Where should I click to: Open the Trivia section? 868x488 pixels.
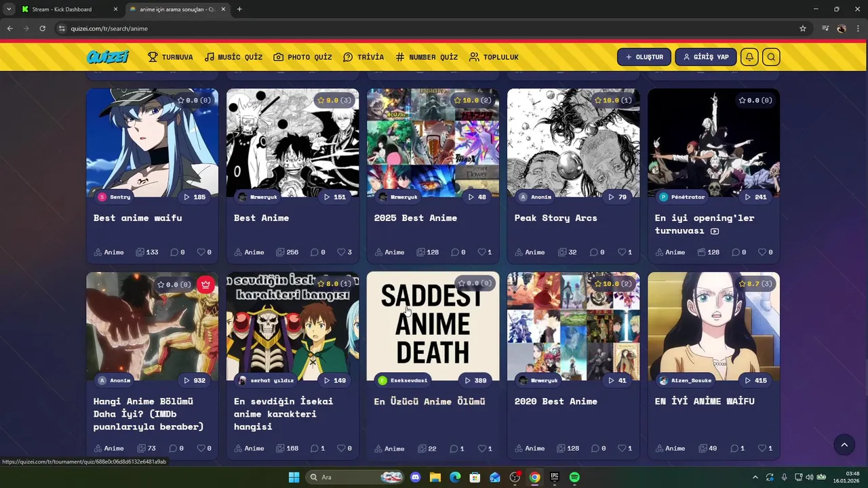point(363,57)
